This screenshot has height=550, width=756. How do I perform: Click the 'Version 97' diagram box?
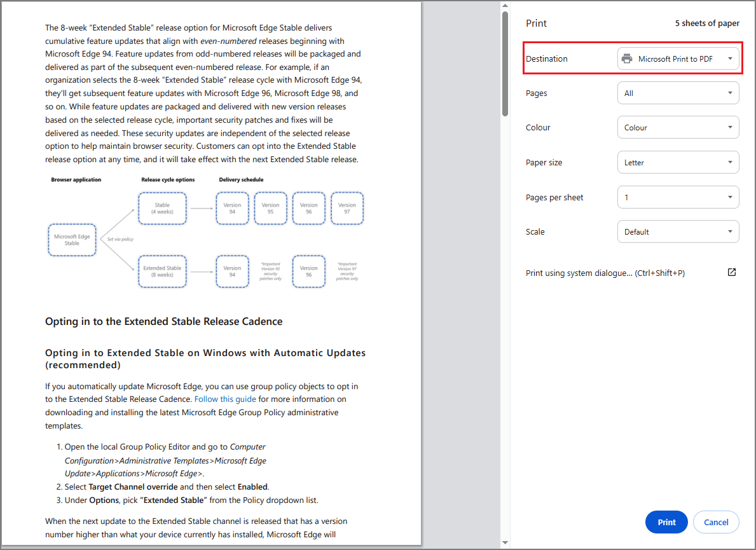click(347, 209)
